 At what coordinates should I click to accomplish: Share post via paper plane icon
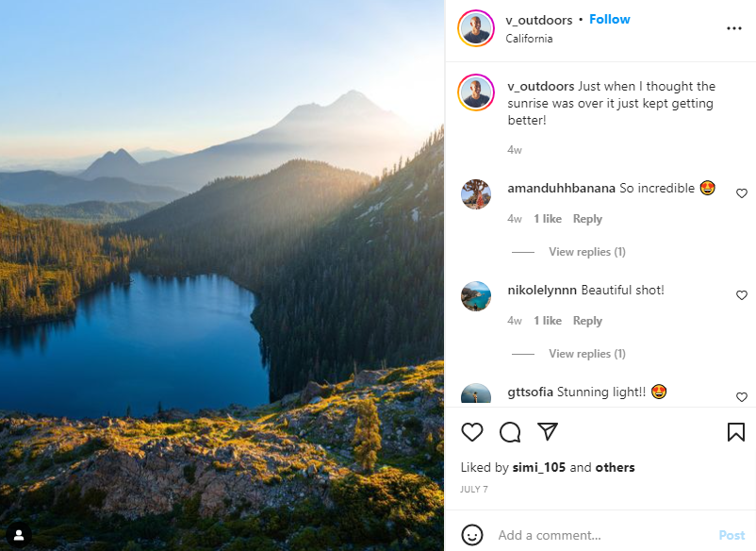pos(548,432)
